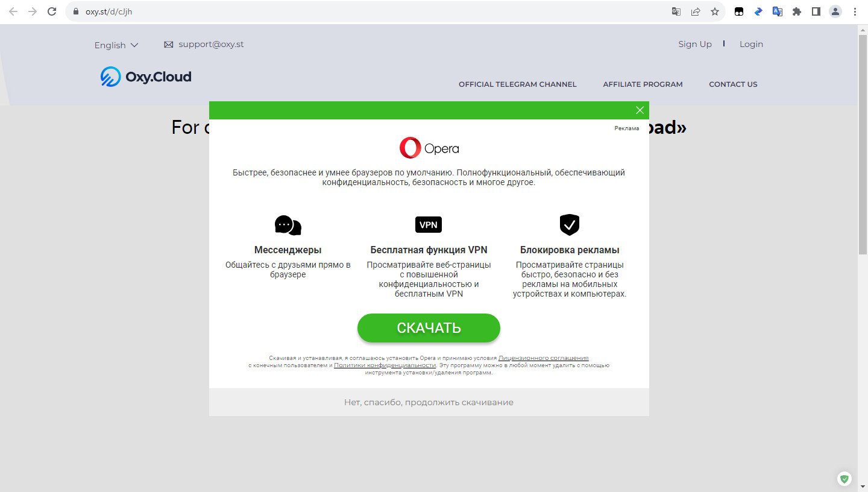Screen dimensions: 868x492
Task: Open the browser extensions puzzle icon
Action: [797, 11]
